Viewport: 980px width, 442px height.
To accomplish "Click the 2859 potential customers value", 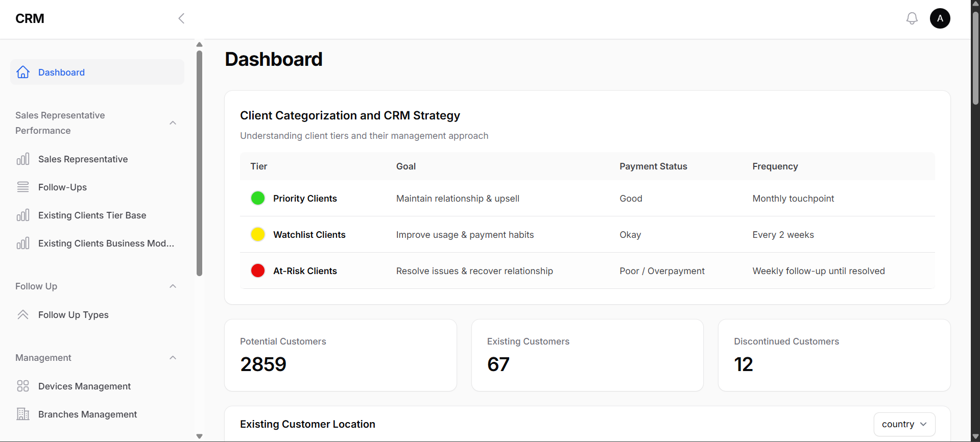I will (264, 364).
